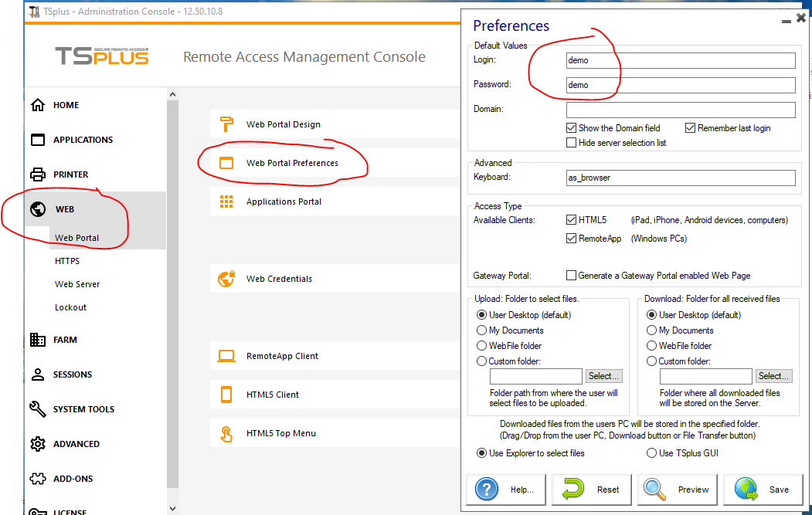Click the HTML5 Client tablet icon

pyautogui.click(x=226, y=395)
